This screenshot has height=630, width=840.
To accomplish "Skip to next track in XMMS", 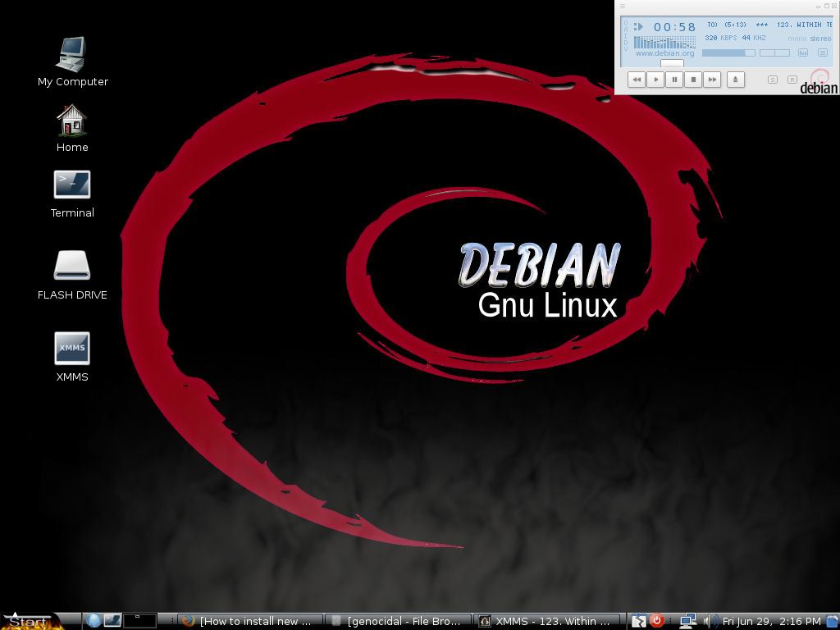I will pos(712,80).
